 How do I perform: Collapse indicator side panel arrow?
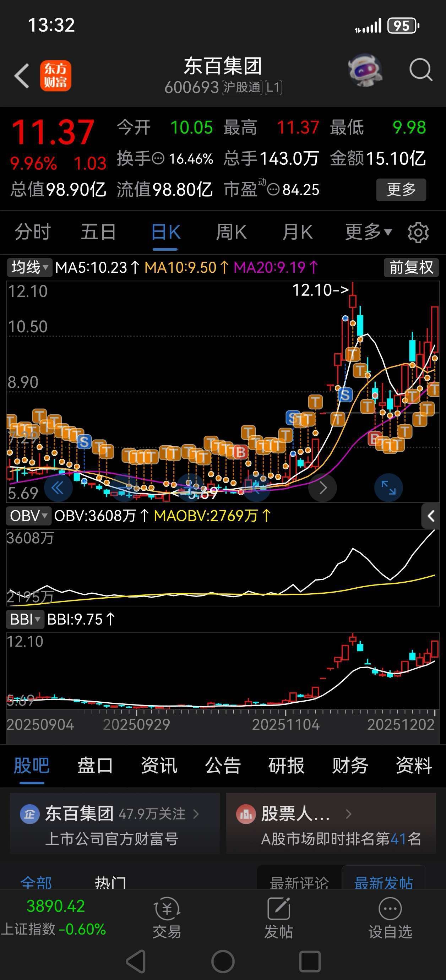431,516
